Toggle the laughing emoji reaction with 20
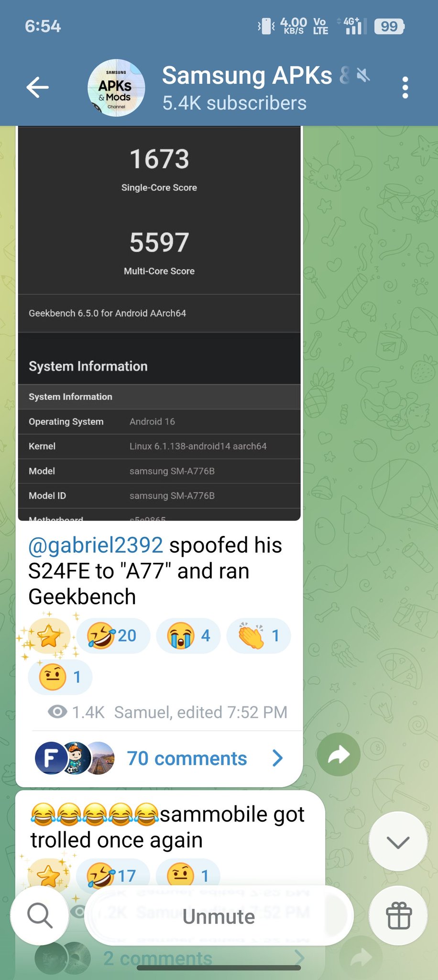 click(113, 636)
